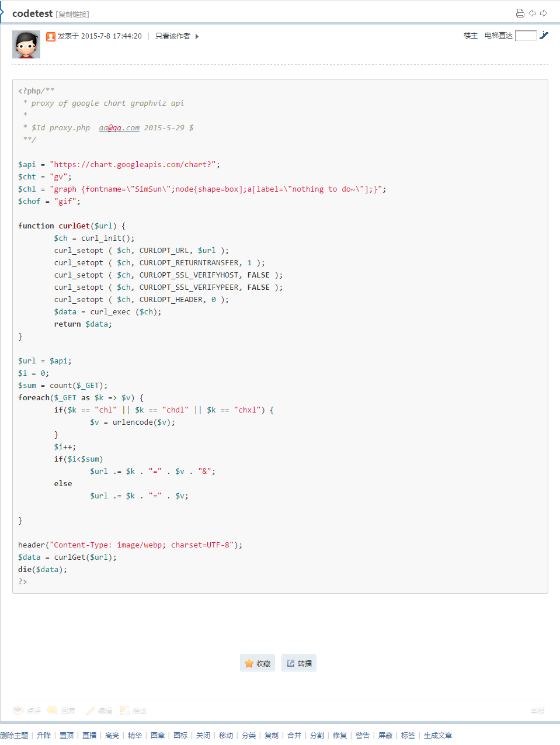Image resolution: width=560 pixels, height=745 pixels.
Task: Go to next thread with right arrow
Action: [x=544, y=13]
